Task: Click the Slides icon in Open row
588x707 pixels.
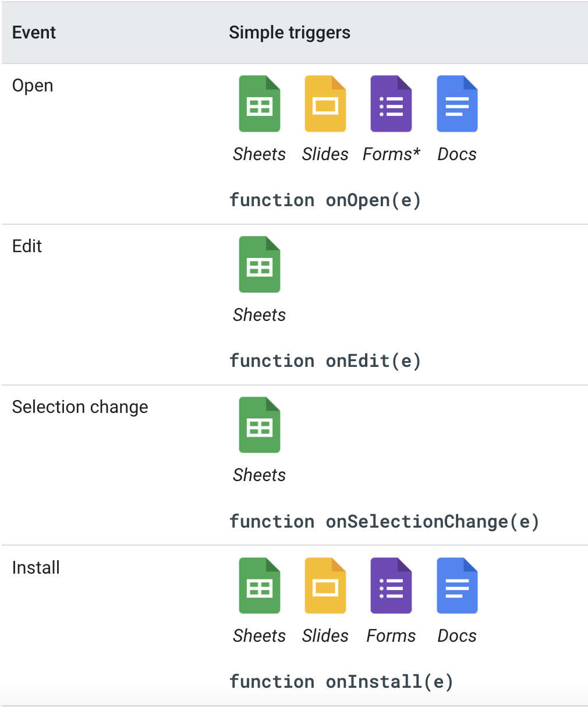Action: coord(325,104)
